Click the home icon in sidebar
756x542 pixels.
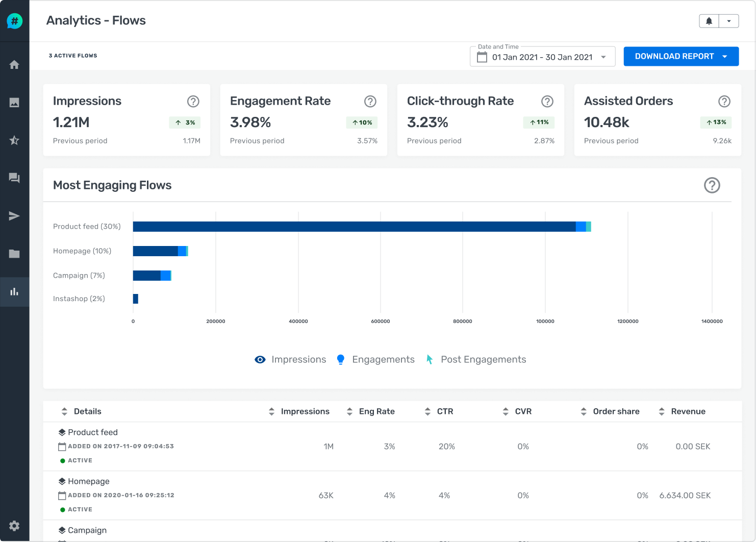pos(14,65)
